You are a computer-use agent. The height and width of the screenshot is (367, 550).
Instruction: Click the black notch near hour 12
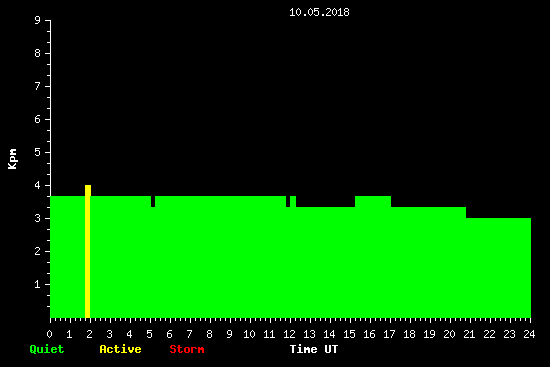pos(288,201)
